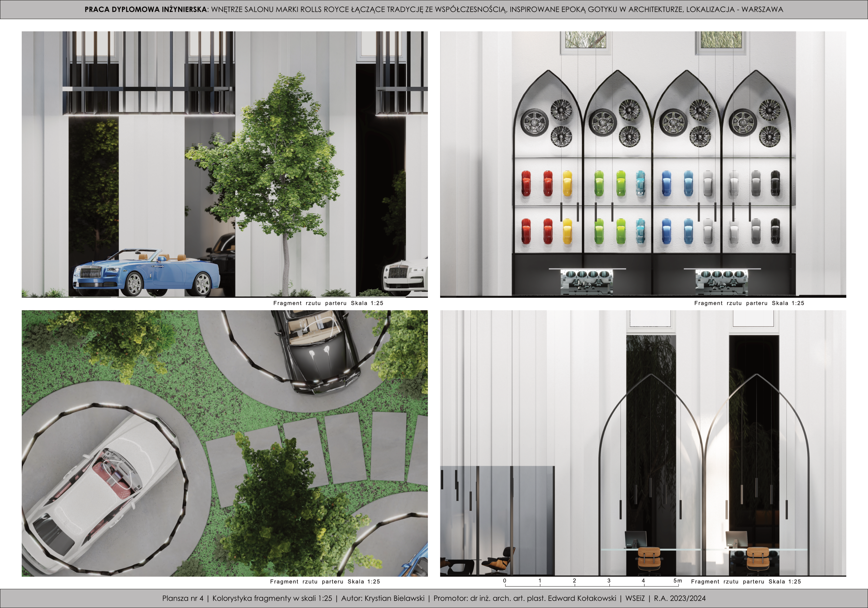This screenshot has height=608, width=868.
Task: Open the interior render with desks under arches
Action: [643, 444]
